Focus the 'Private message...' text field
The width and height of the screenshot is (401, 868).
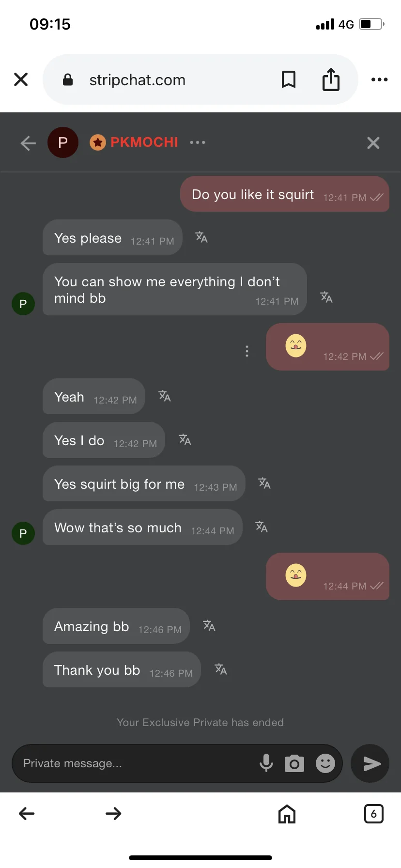coord(136,763)
